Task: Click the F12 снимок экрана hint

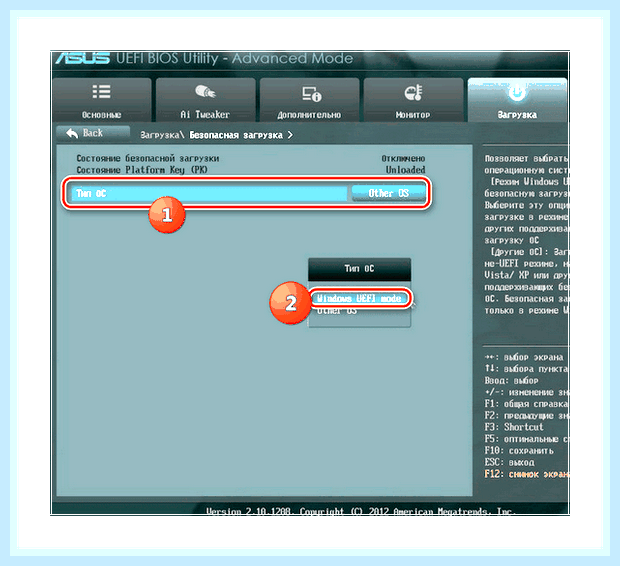Action: point(527,474)
